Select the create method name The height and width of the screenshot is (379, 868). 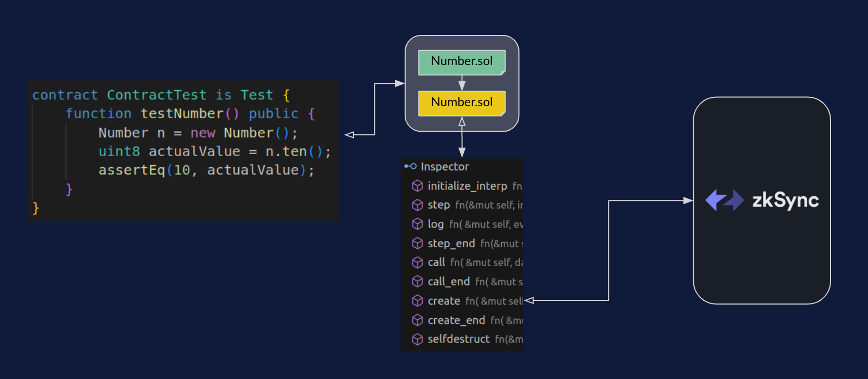[x=444, y=301]
